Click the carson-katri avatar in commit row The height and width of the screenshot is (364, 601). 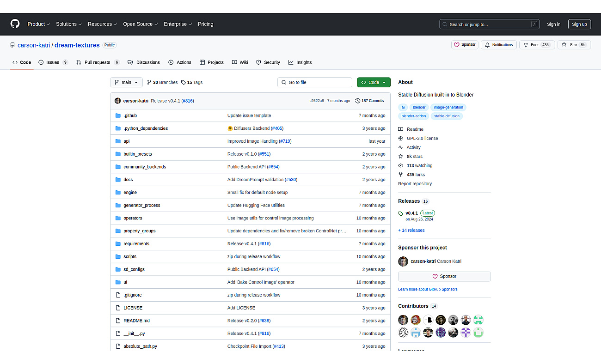point(117,101)
